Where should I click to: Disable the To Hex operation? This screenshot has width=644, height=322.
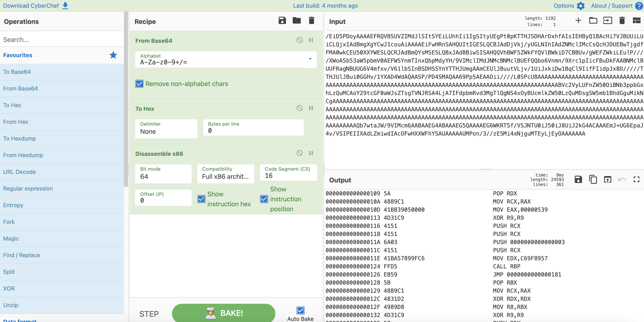click(299, 108)
